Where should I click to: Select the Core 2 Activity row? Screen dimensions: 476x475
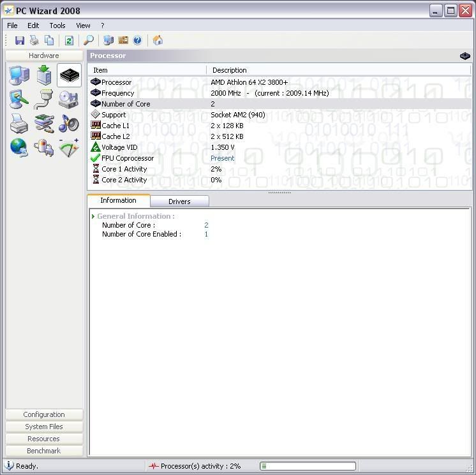pyautogui.click(x=279, y=180)
